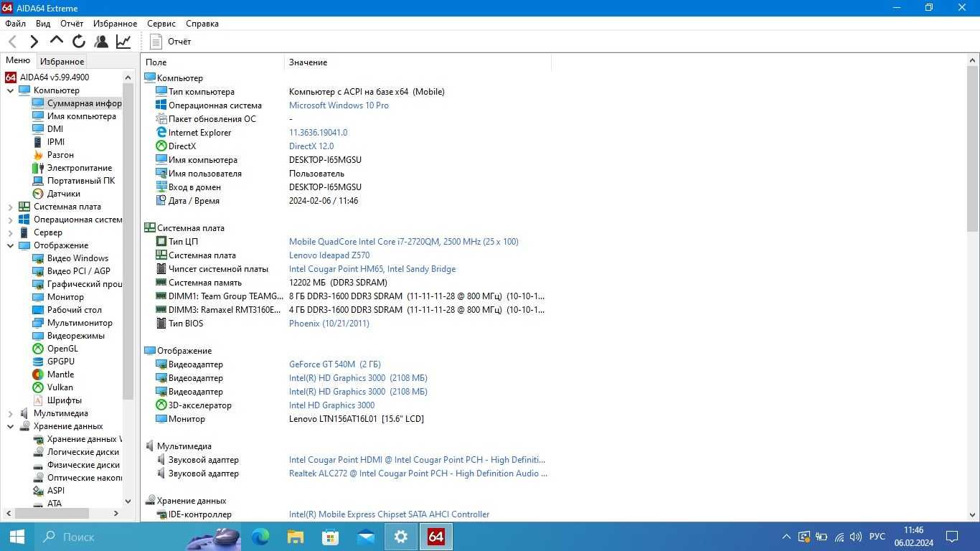The height and width of the screenshot is (551, 980).
Task: Open Microsoft Edge from the taskbar
Action: 260,537
